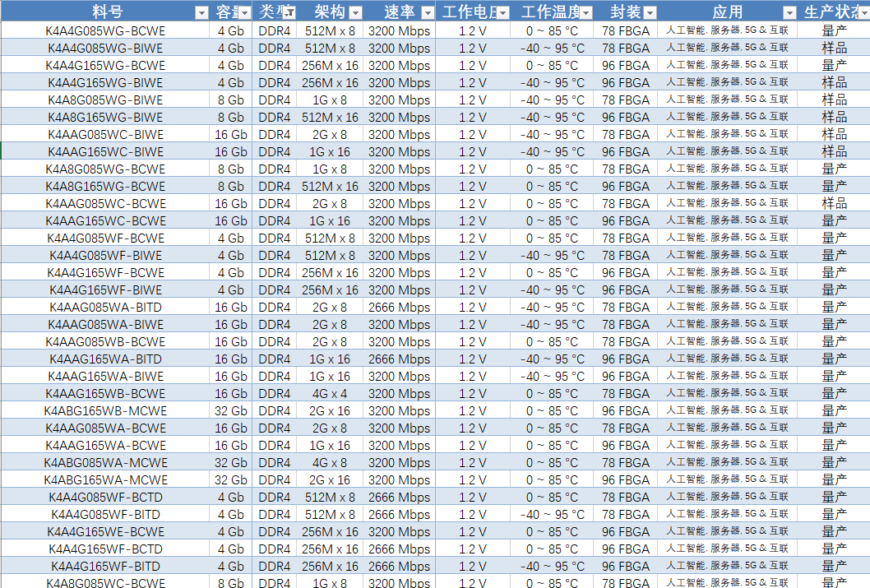Select cell K4A8G085WG-BIWE

tap(105, 100)
